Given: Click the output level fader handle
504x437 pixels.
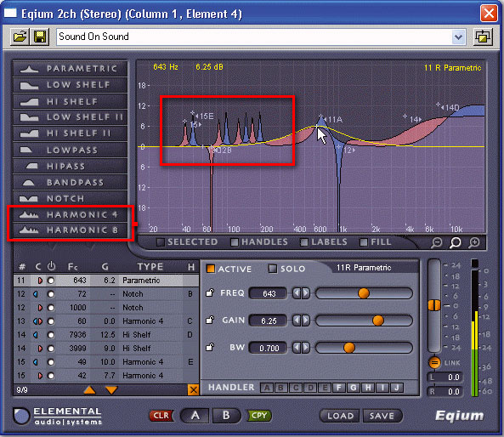Looking at the screenshot, I should tap(434, 305).
